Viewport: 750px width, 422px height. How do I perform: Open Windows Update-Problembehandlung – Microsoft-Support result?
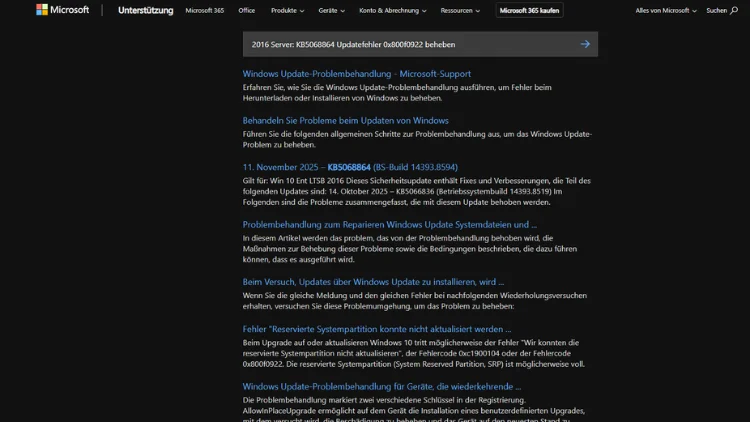pos(356,74)
